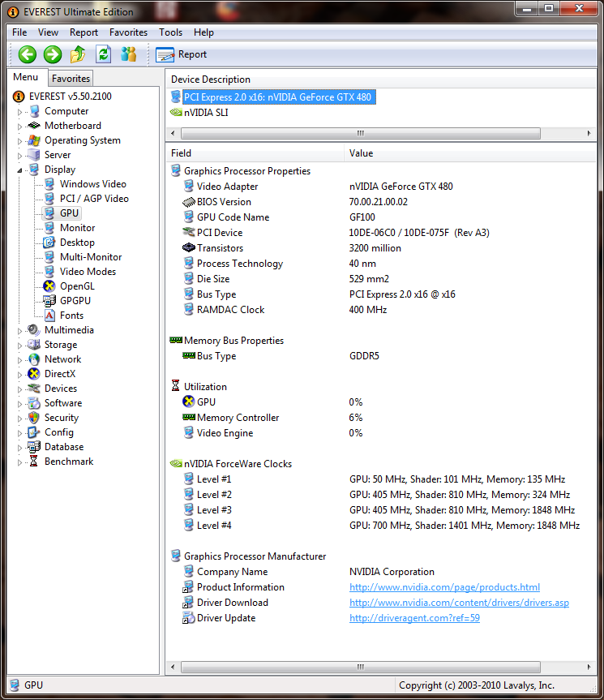Click the Database icon in the tree
604x700 pixels.
click(33, 447)
